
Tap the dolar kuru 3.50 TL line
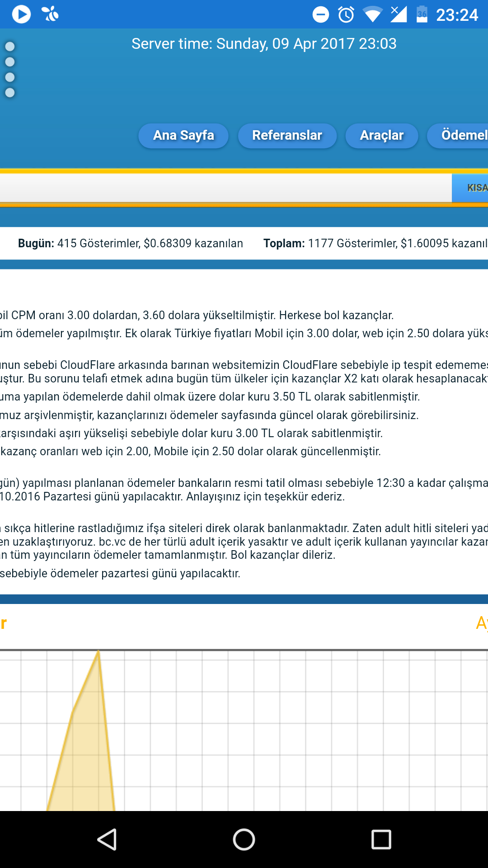click(x=210, y=396)
